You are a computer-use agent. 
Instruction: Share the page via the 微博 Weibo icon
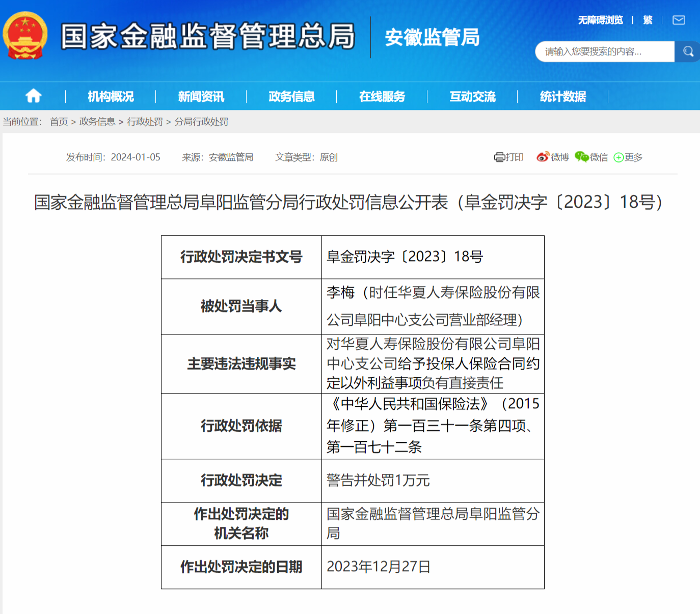point(552,157)
